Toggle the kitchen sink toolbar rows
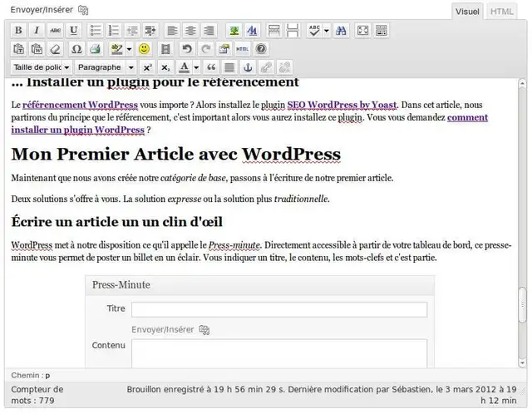Viewport: 532px width, 414px height. pos(382,31)
